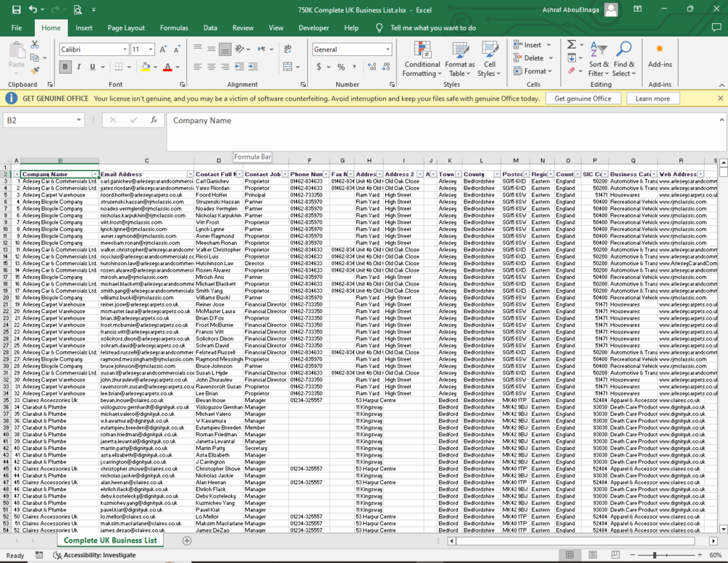Viewport: 728px width, 563px height.
Task: Switch to Normal view in status bar
Action: point(569,555)
